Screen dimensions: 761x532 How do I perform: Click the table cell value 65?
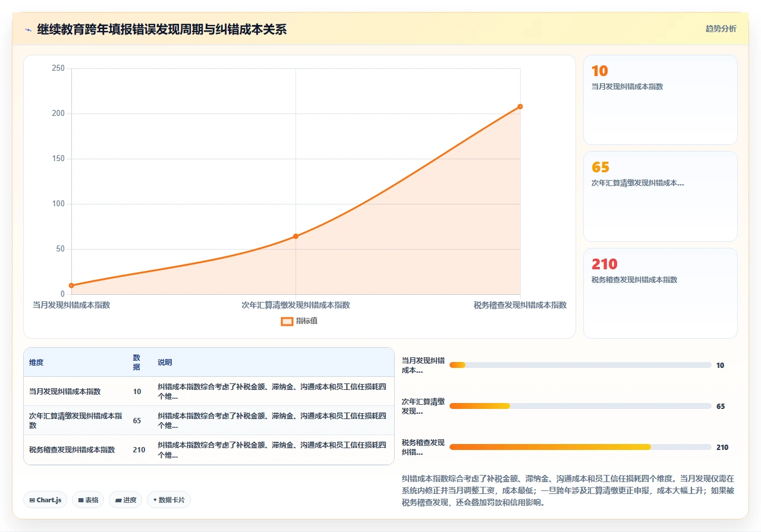coord(137,420)
